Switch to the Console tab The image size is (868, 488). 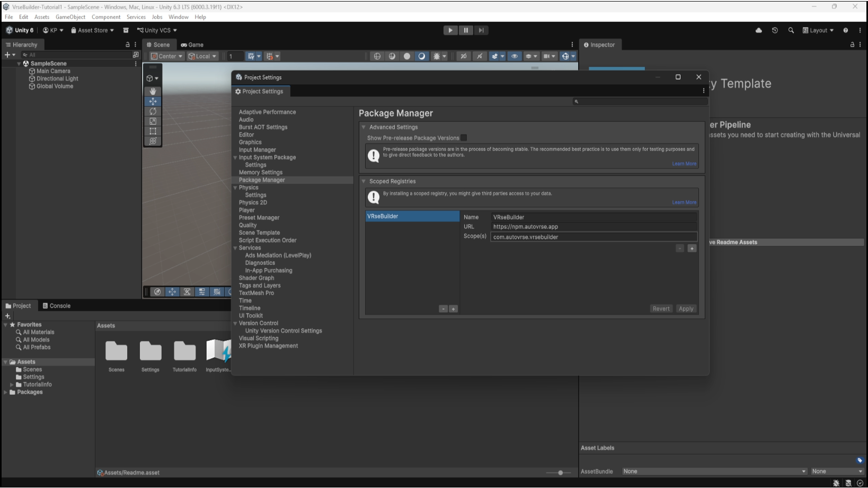click(x=57, y=306)
